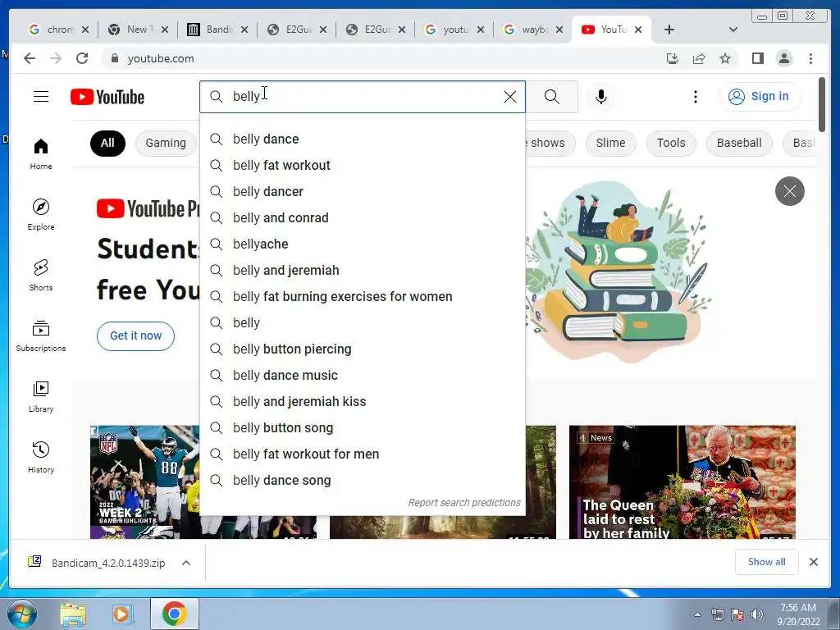This screenshot has height=630, width=840.
Task: Switch to the chrom Google tab
Action: click(59, 30)
